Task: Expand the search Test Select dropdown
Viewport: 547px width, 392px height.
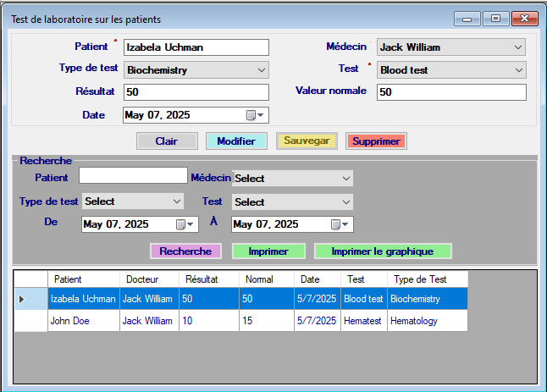Action: point(345,202)
